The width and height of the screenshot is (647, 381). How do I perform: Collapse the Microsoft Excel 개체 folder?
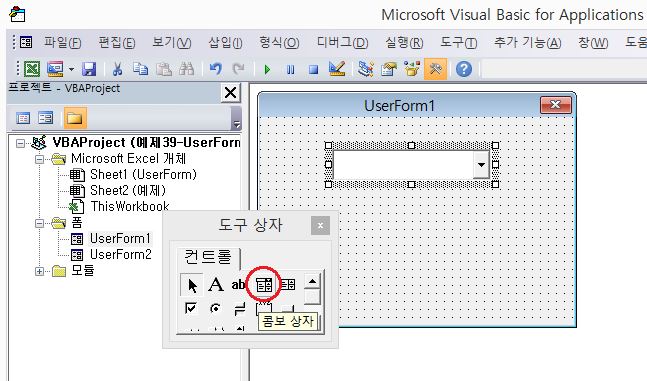point(39,159)
